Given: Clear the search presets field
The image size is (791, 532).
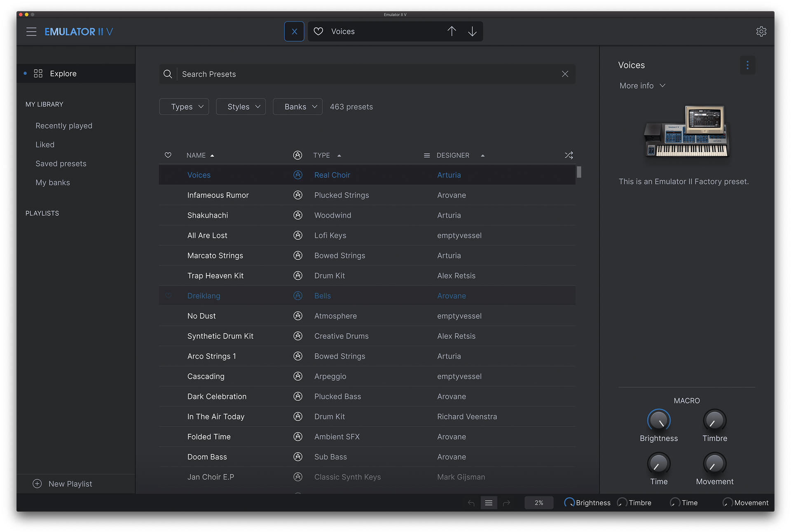Looking at the screenshot, I should coord(565,74).
